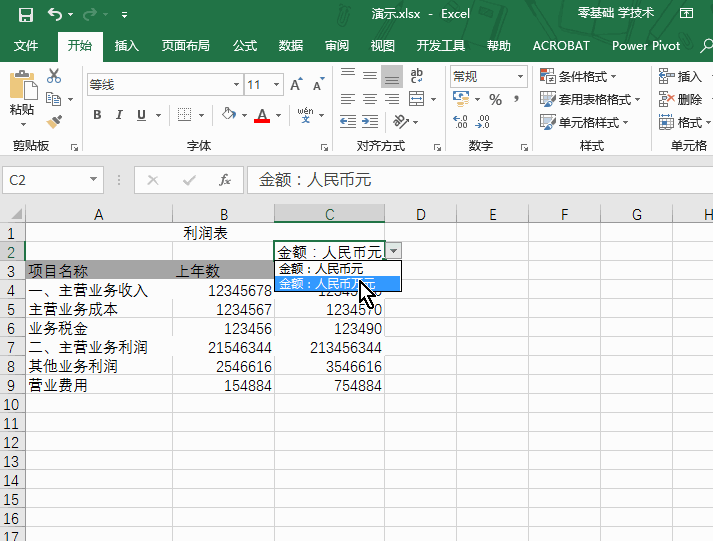The width and height of the screenshot is (713, 541).
Task: Open the 文件 tab
Action: [x=26, y=46]
